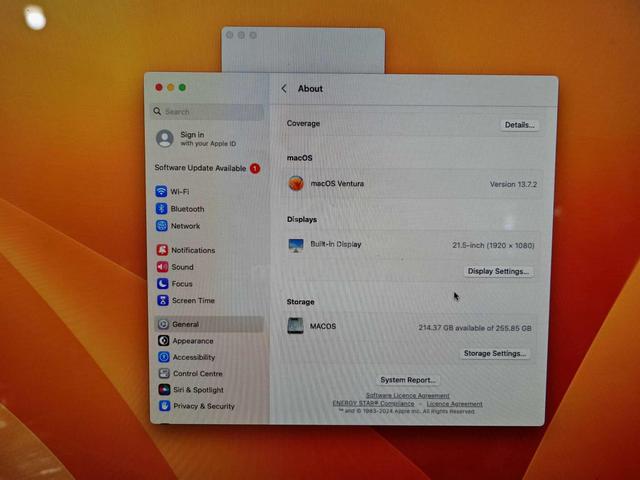Select the Screen Time sidebar label
The image size is (640, 480).
193,300
